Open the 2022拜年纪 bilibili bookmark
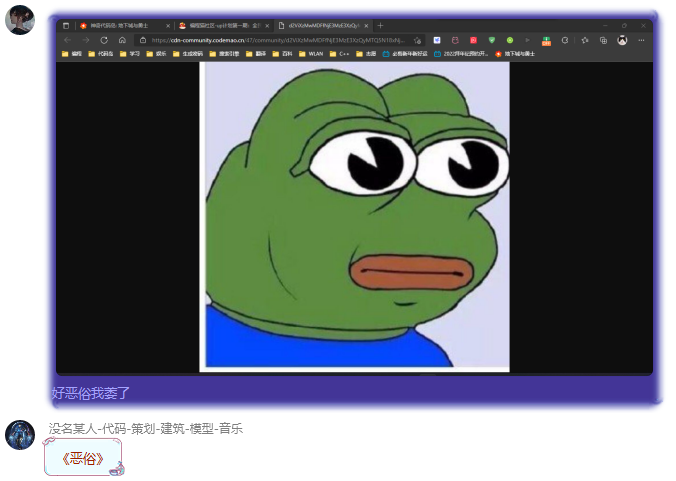676x481 pixels. (x=461, y=54)
